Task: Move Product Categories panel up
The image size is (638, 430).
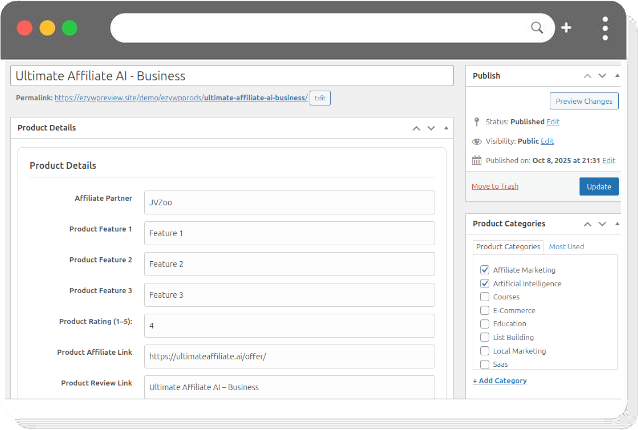Action: point(585,224)
